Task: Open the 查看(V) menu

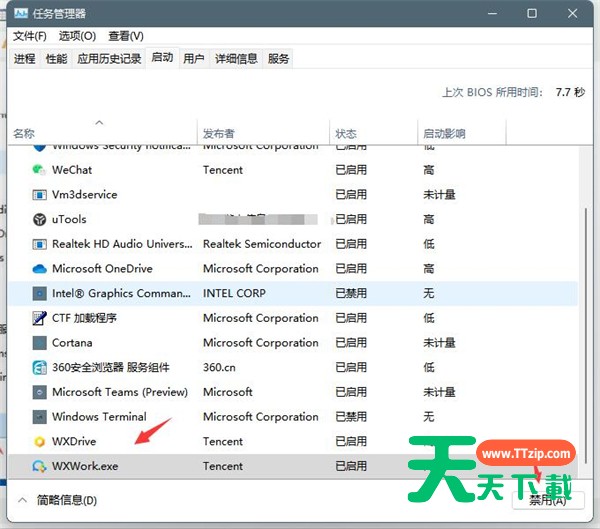Action: click(x=125, y=36)
